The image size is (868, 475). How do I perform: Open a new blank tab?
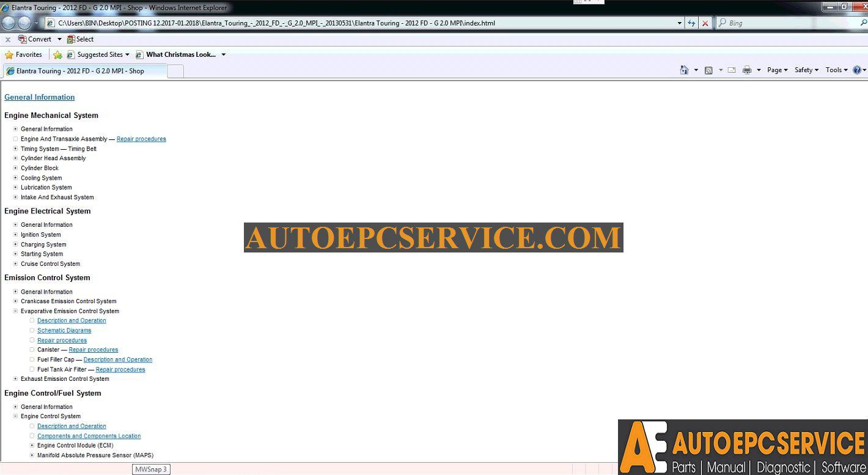tap(175, 71)
